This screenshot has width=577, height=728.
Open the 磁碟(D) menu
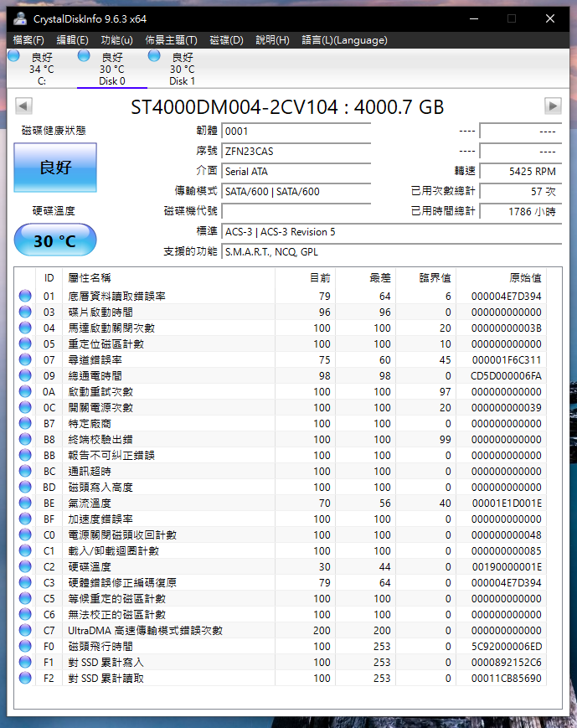(x=227, y=40)
